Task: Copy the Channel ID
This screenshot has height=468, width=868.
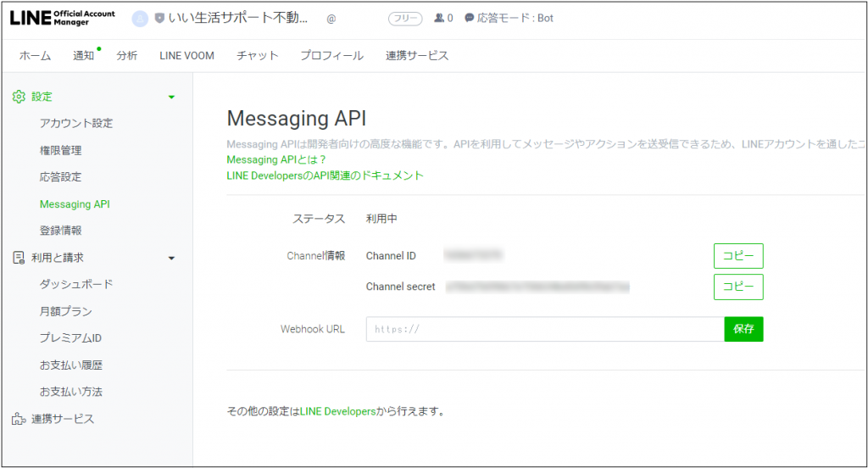Action: (738, 256)
